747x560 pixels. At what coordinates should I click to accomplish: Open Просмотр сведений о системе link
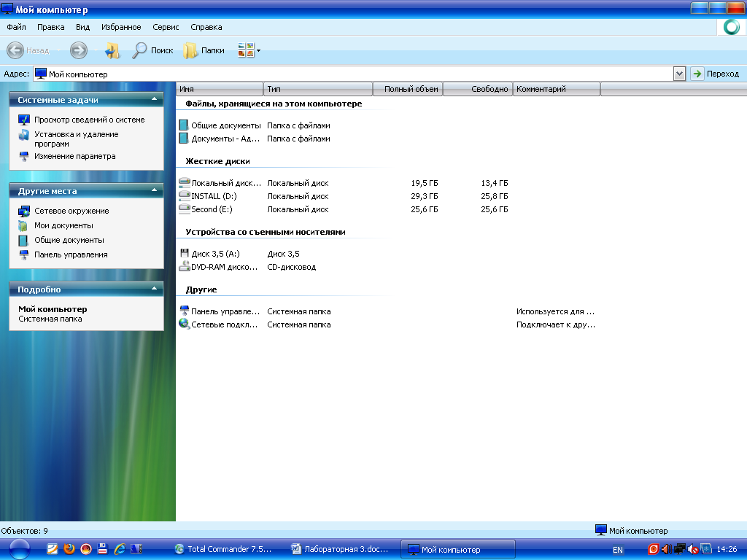coord(90,120)
